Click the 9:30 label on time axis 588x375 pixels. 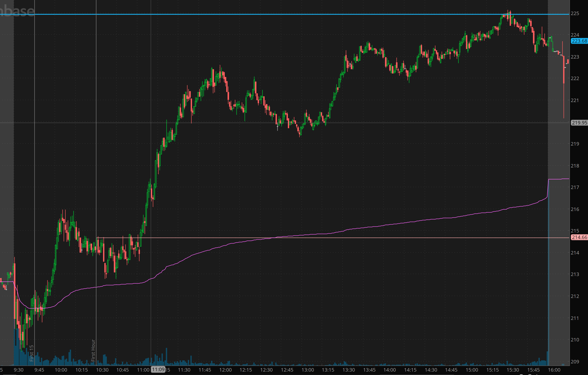[x=19, y=370]
